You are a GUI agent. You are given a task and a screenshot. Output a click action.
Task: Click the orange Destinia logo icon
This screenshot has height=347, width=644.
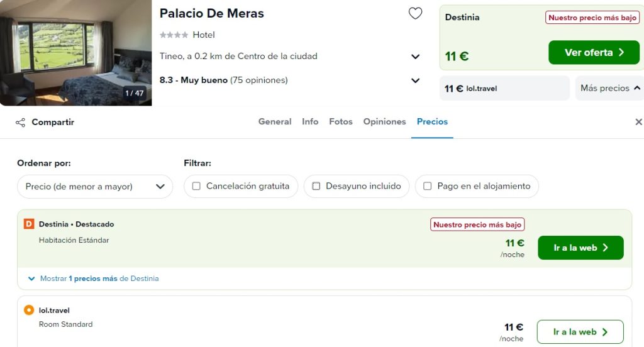click(x=29, y=224)
